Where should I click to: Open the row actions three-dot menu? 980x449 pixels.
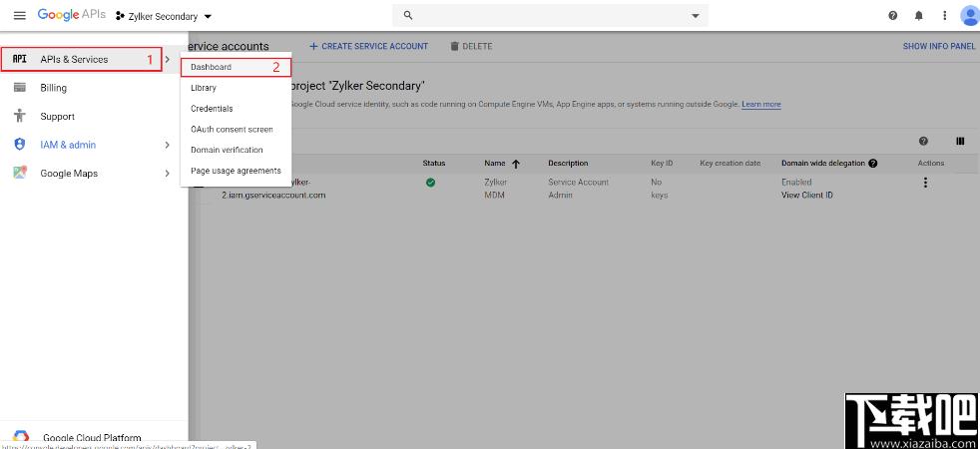(926, 183)
